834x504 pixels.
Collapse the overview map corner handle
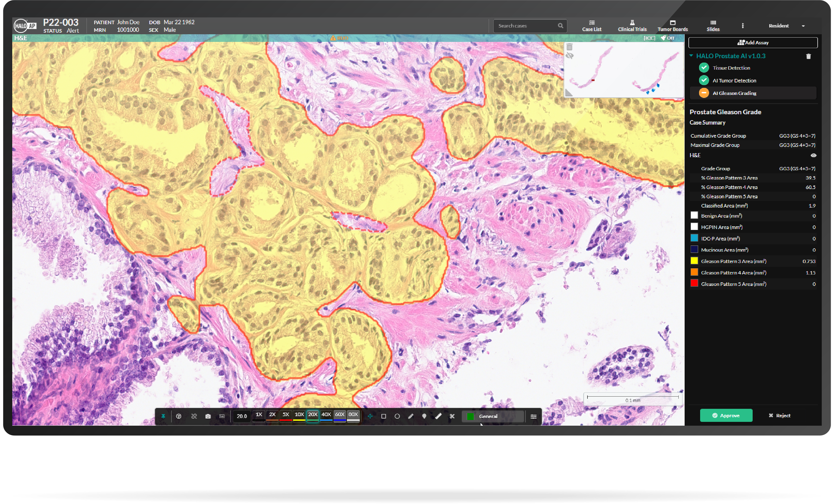[x=569, y=93]
